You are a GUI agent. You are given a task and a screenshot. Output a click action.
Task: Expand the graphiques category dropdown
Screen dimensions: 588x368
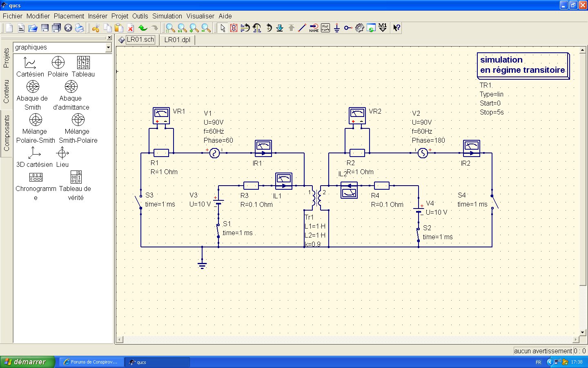pos(108,47)
